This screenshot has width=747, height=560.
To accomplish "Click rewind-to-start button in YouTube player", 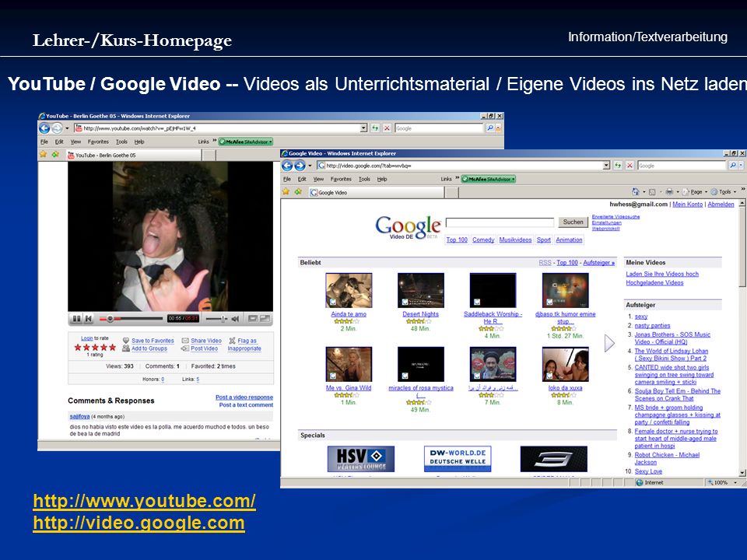I will point(89,319).
